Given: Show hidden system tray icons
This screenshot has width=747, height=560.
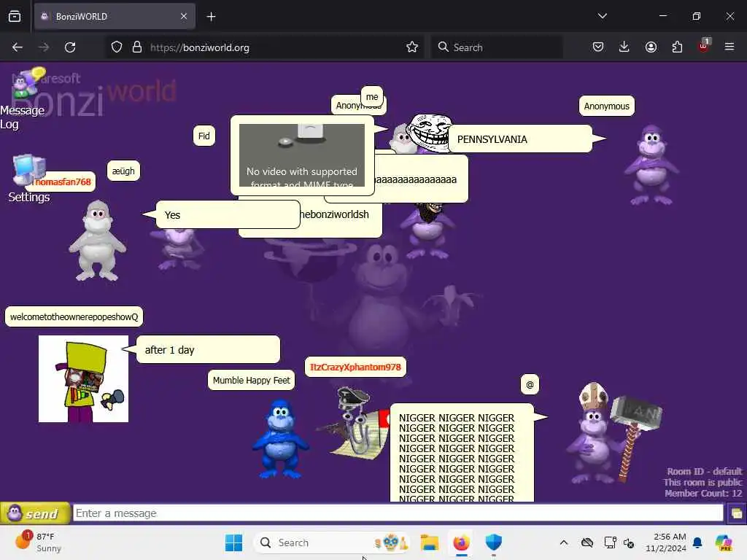Looking at the screenshot, I should click(x=564, y=542).
